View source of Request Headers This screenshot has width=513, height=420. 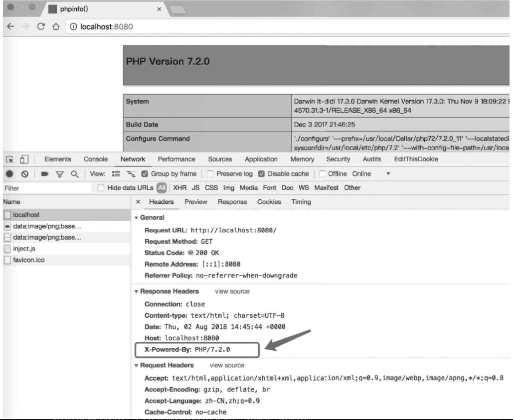coord(227,365)
